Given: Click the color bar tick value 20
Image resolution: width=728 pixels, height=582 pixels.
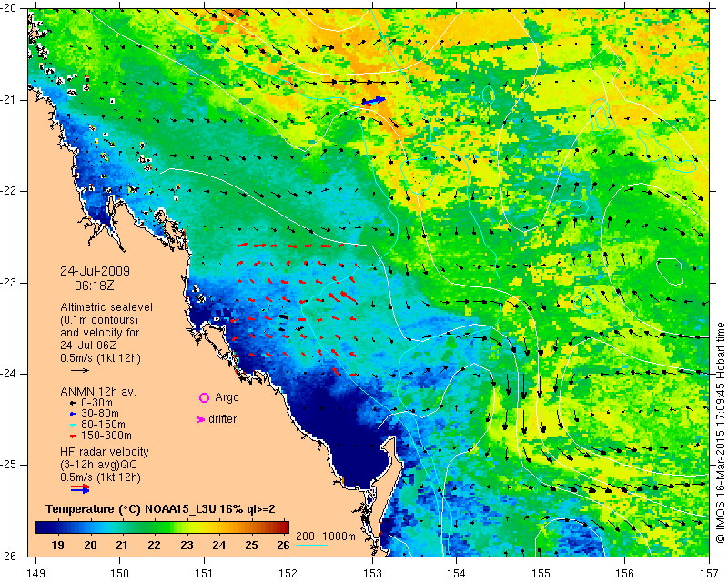Looking at the screenshot, I should (x=90, y=546).
